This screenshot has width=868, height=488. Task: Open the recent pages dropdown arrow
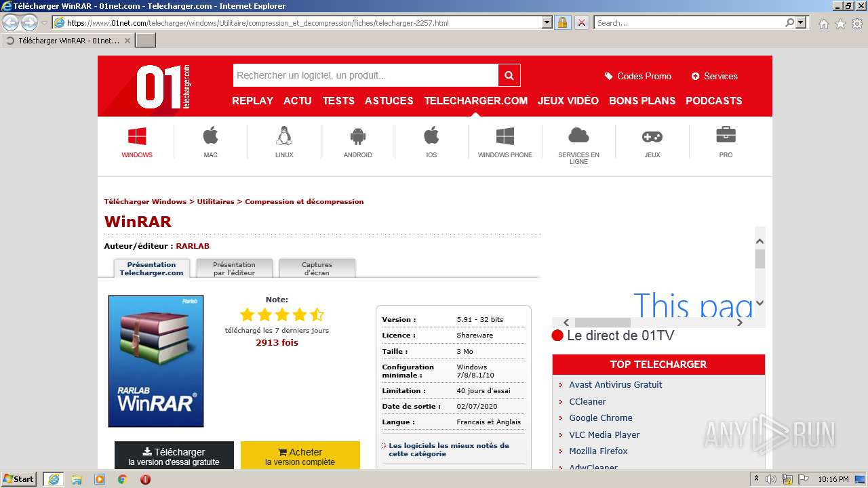(44, 23)
